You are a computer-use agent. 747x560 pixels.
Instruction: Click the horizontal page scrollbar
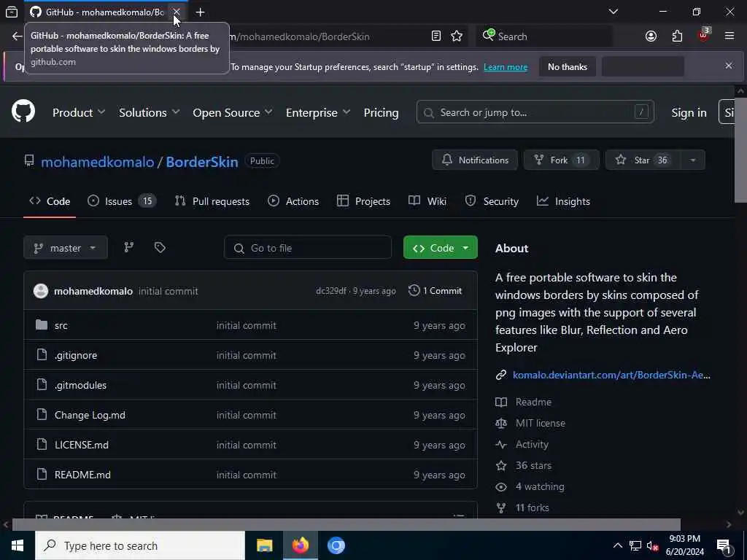[x=347, y=524]
